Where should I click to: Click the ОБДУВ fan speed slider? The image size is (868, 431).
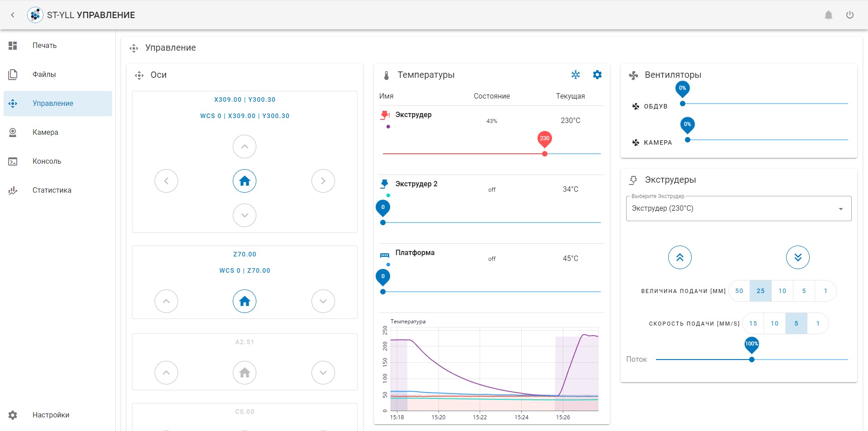tap(765, 104)
